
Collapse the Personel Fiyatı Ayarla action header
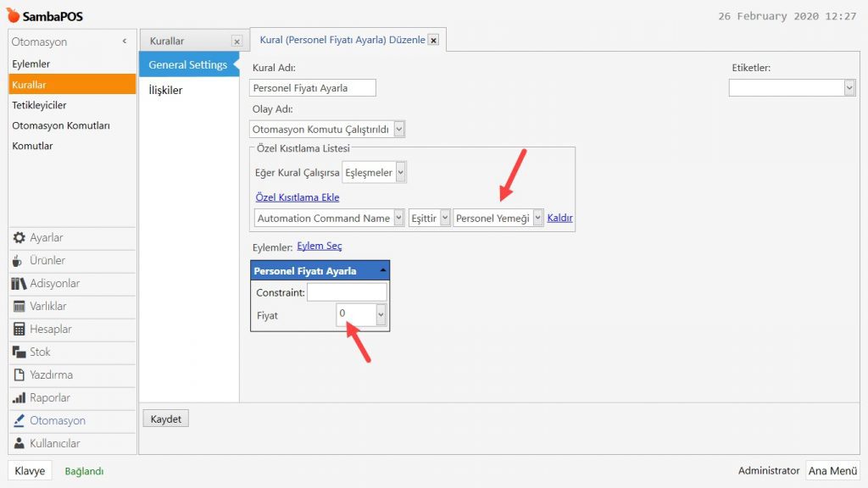[x=383, y=271]
